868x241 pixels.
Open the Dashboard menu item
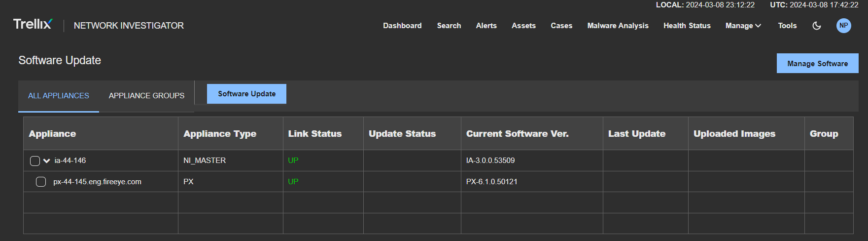(x=402, y=26)
